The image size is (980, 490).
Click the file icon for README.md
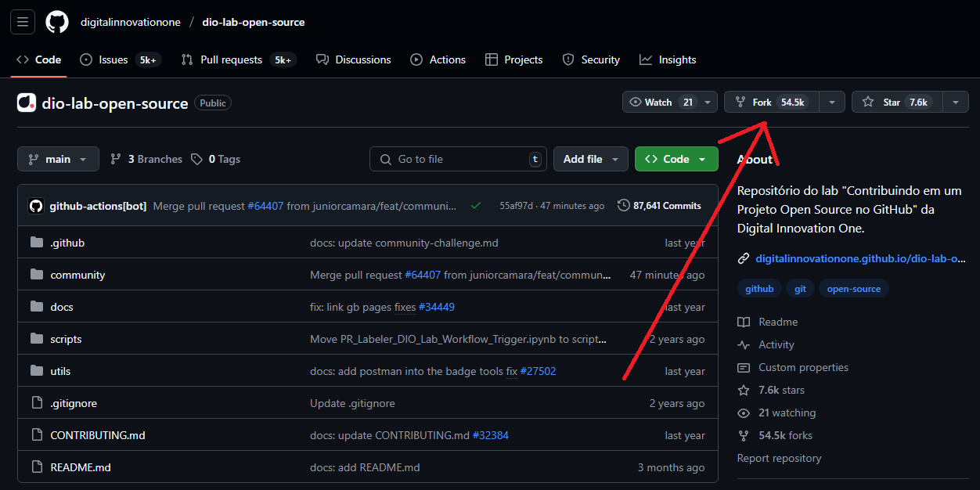[x=37, y=467]
